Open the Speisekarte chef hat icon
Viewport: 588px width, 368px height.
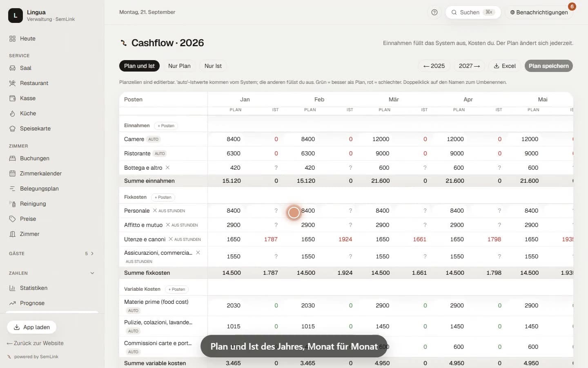click(x=12, y=128)
